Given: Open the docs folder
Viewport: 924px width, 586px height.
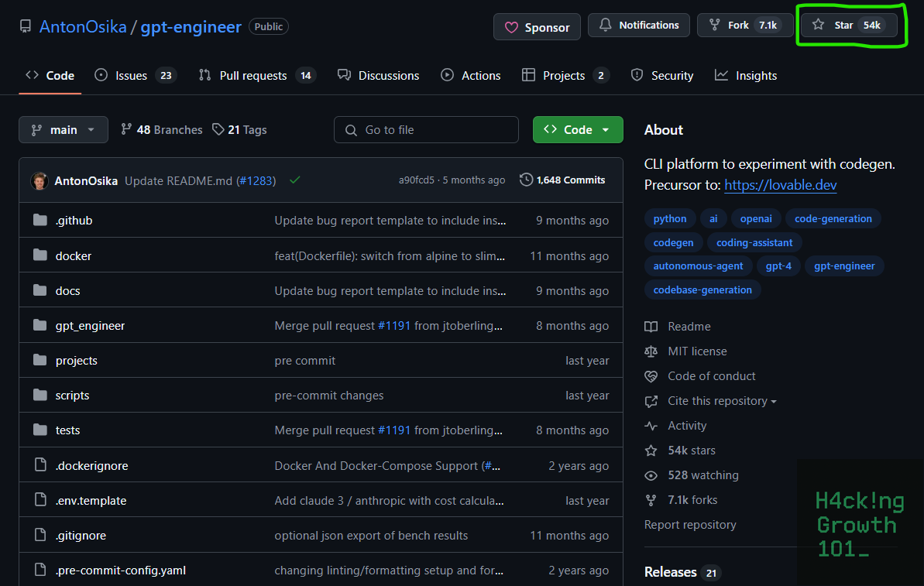Looking at the screenshot, I should [67, 291].
